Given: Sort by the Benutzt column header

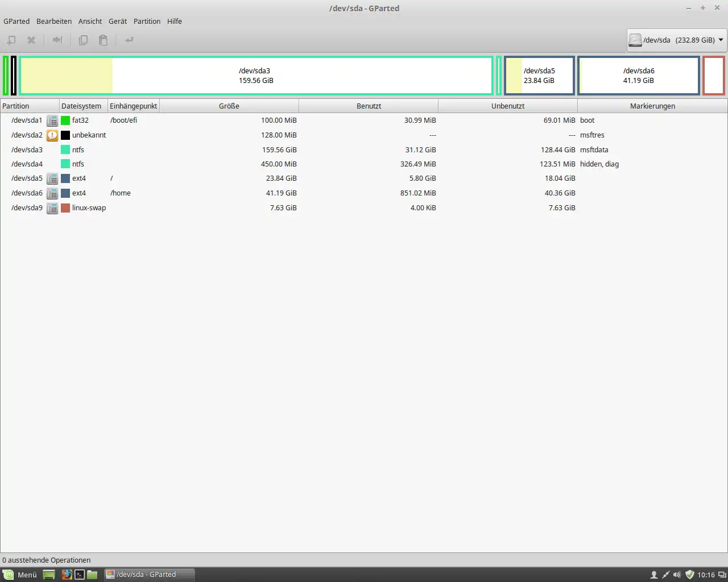Looking at the screenshot, I should [369, 106].
